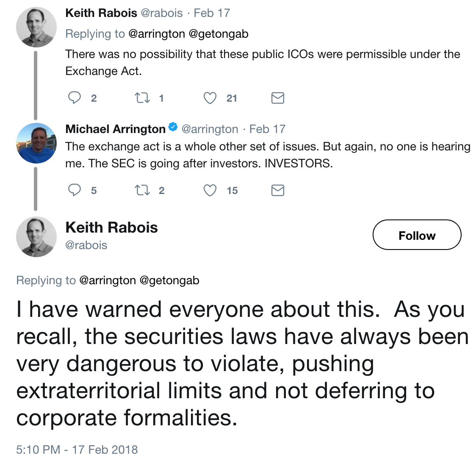Reply to Keith Rabois's Exchange Act tweet
The height and width of the screenshot is (466, 476).
point(75,98)
